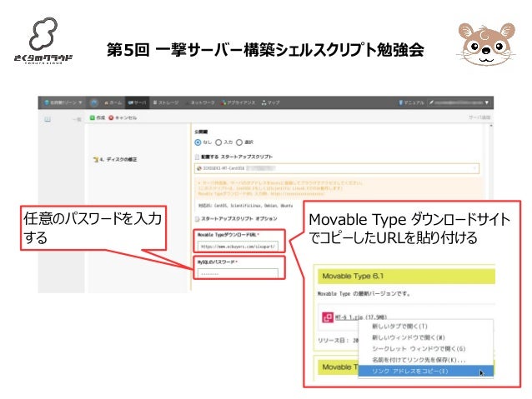Choose 新しいタブで開く(T) from the context menu
532x399 pixels.
(425, 327)
